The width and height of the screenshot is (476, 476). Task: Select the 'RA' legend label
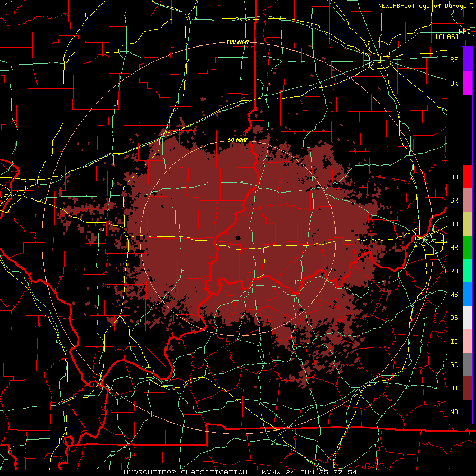tap(454, 271)
